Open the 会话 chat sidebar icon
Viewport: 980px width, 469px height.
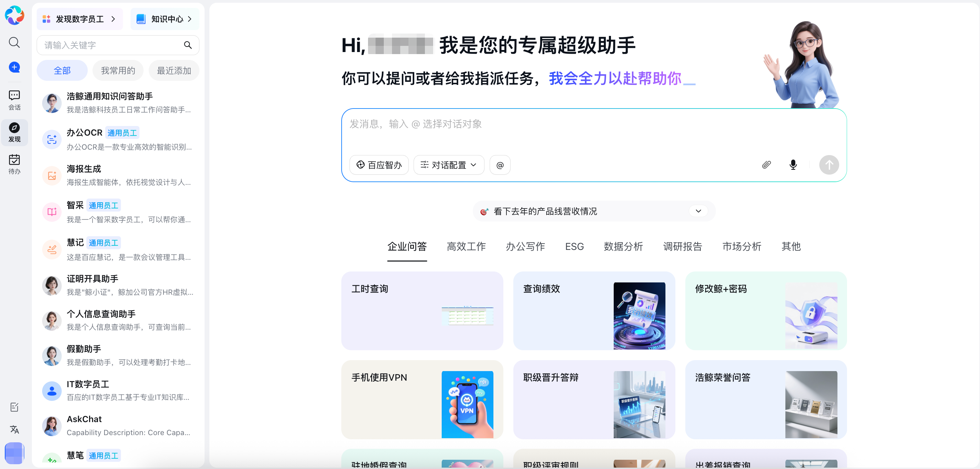click(x=14, y=100)
